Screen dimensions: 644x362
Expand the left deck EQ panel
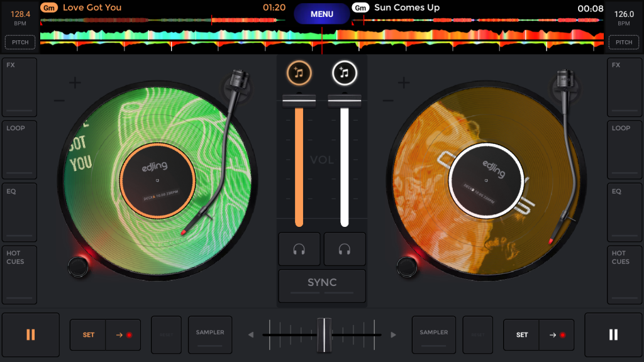click(x=19, y=212)
